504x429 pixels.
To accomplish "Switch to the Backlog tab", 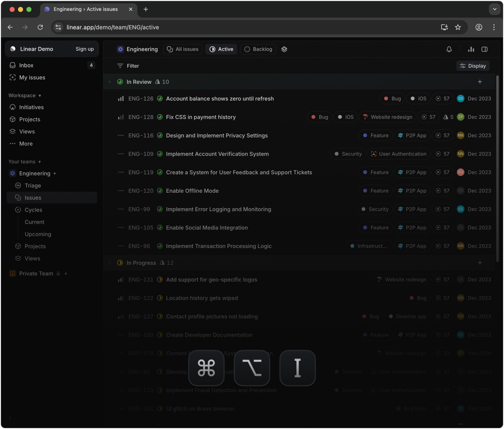I will click(x=258, y=49).
